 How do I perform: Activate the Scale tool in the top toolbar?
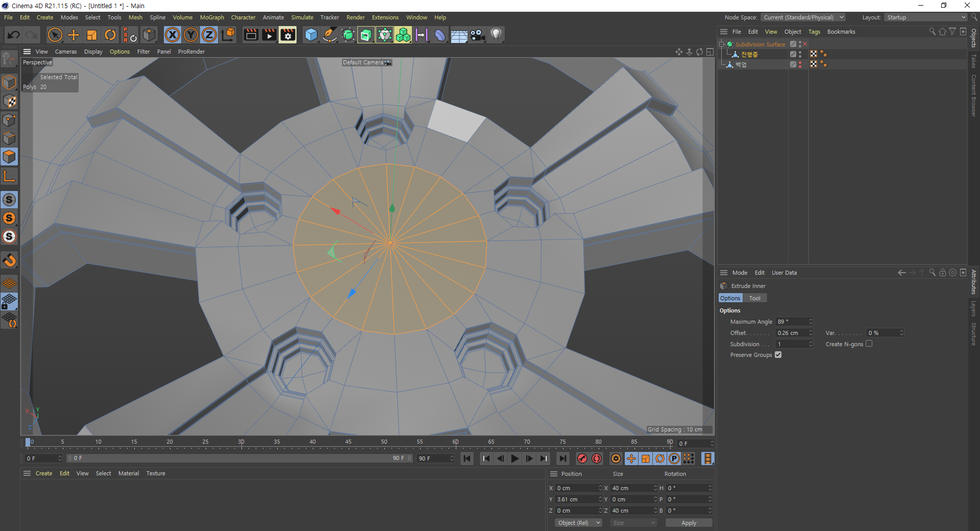tap(92, 35)
